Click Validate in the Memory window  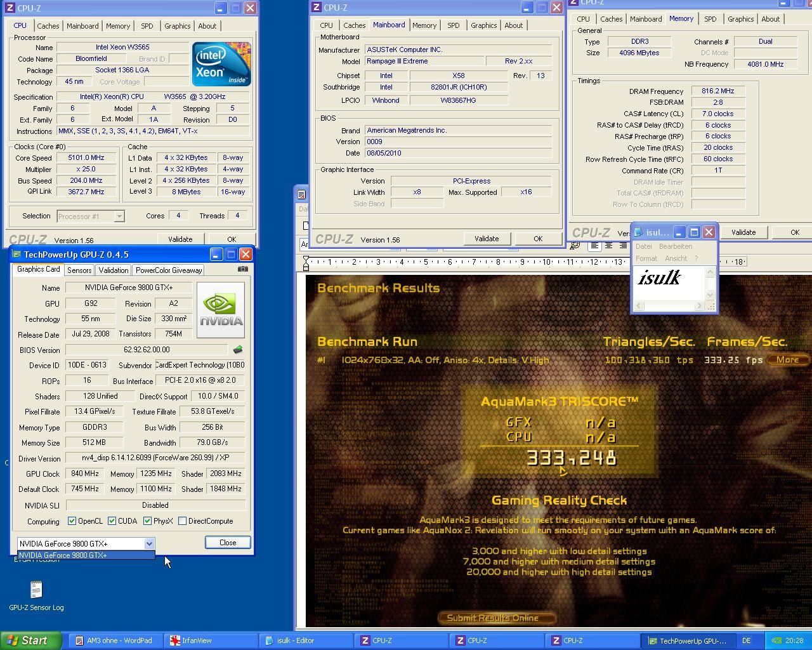pos(743,232)
